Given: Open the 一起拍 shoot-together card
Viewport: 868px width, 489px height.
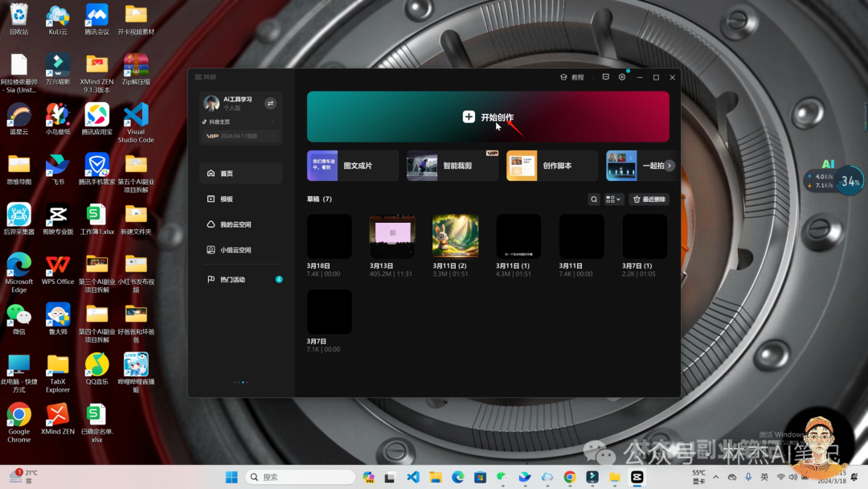Looking at the screenshot, I should tap(637, 166).
